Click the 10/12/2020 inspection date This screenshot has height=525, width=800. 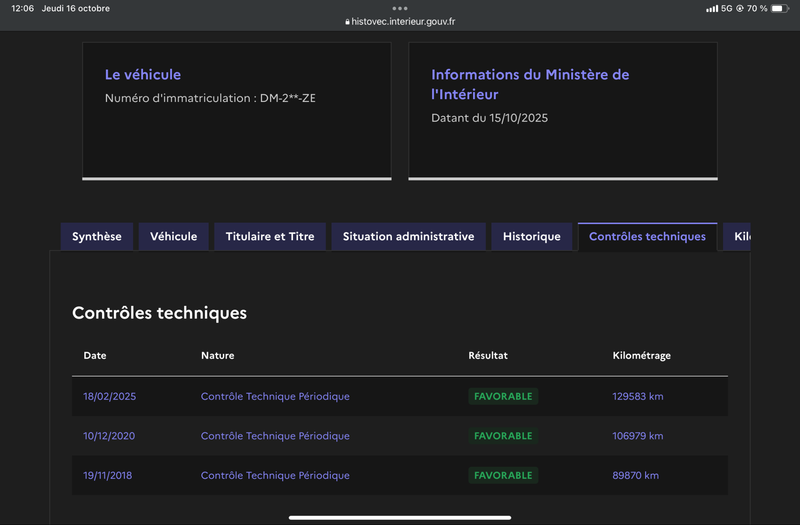tap(109, 436)
